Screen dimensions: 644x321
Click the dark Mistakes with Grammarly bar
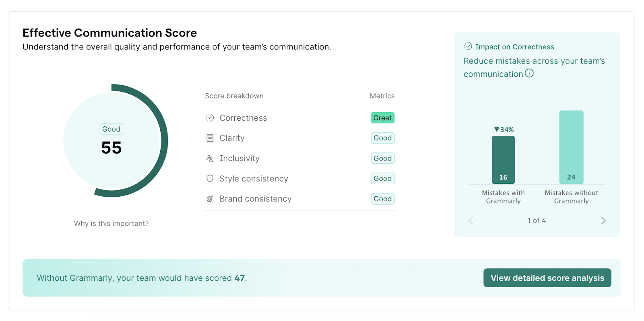pyautogui.click(x=503, y=159)
